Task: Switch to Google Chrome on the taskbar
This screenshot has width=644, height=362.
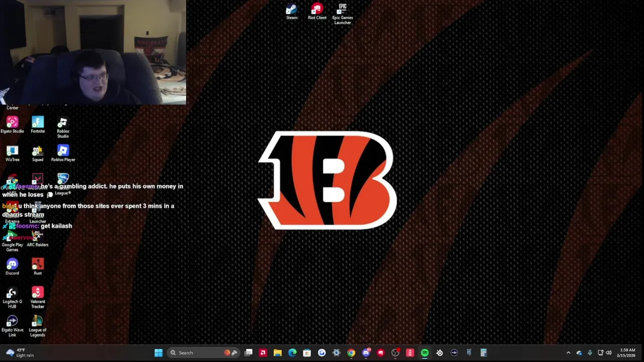Action: 351,353
